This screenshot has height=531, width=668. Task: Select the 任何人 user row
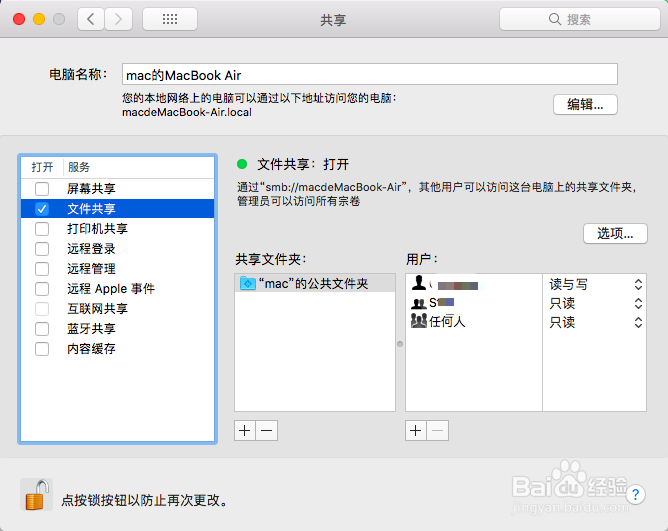pyautogui.click(x=474, y=321)
